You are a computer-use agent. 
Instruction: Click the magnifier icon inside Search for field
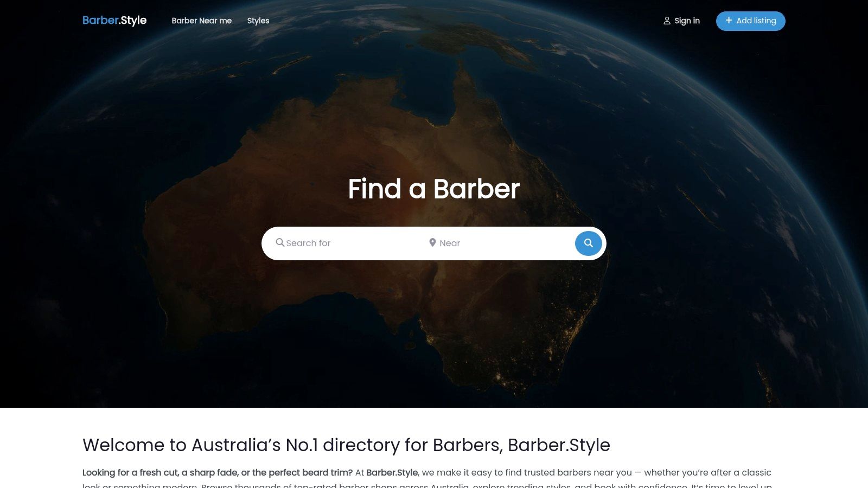tap(280, 242)
